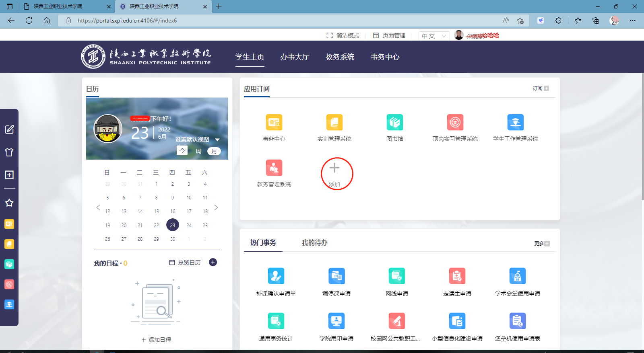Switch to 我的待办 tab

click(314, 242)
